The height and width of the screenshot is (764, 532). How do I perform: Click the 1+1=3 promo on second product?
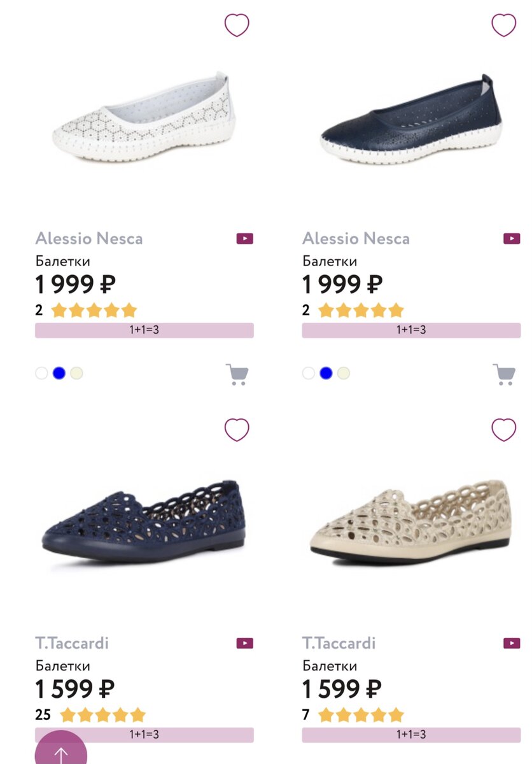tap(411, 330)
